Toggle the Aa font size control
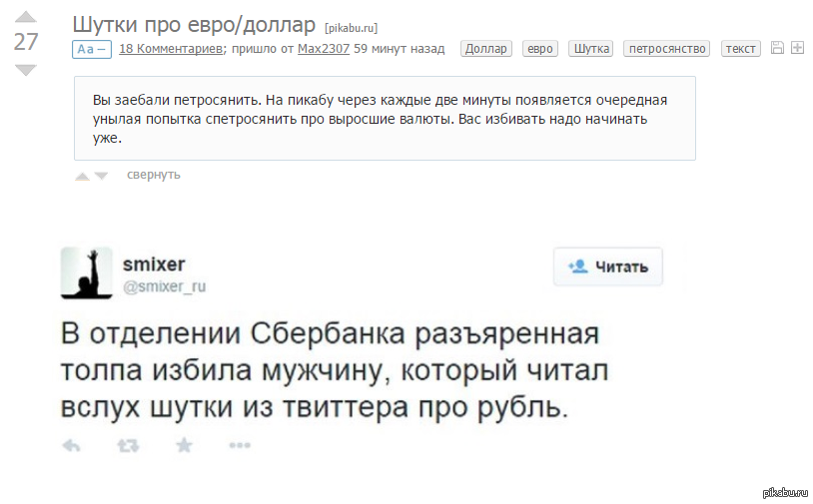This screenshot has width=813, height=504. pos(91,49)
